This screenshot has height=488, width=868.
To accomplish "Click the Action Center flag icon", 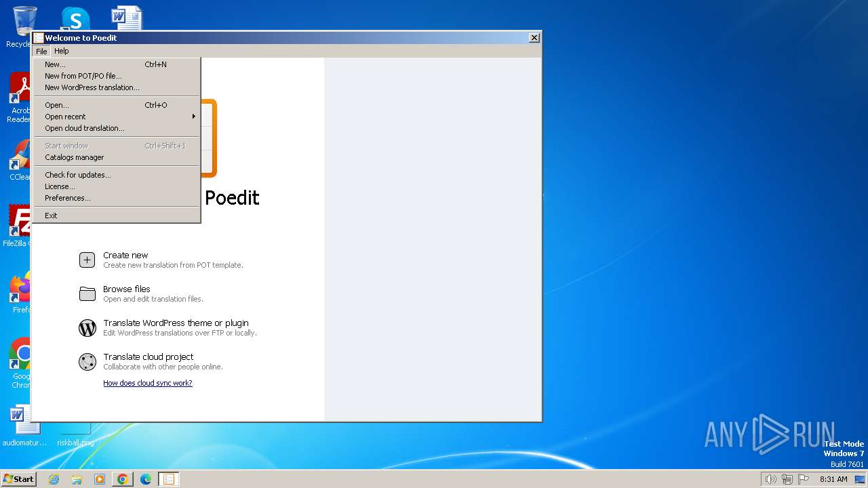I will (x=804, y=479).
